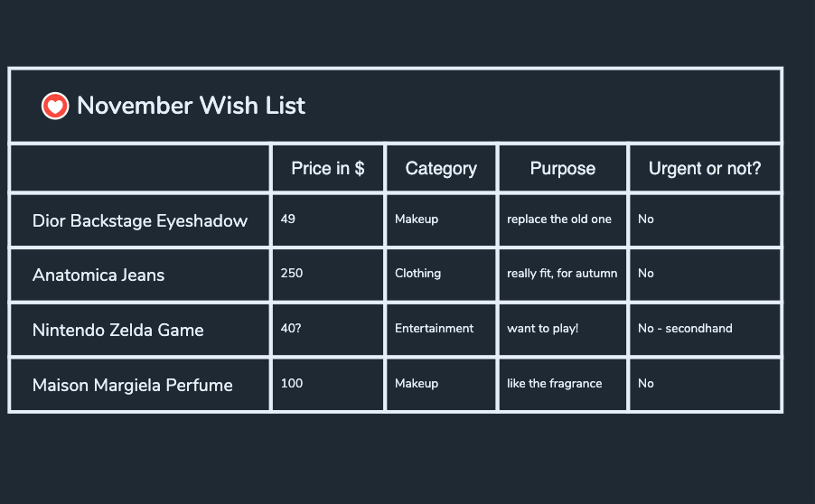Select the 'want to play!' purpose cell
Screen dimensions: 815x504
[543, 328]
